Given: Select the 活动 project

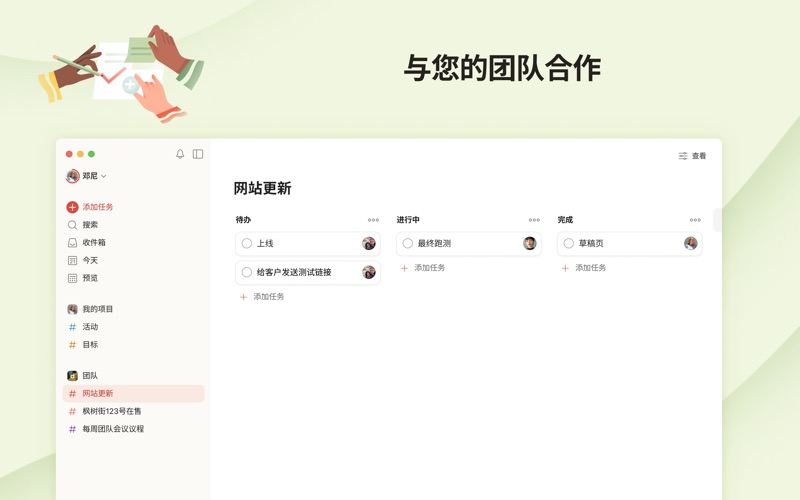Looking at the screenshot, I should (x=90, y=327).
